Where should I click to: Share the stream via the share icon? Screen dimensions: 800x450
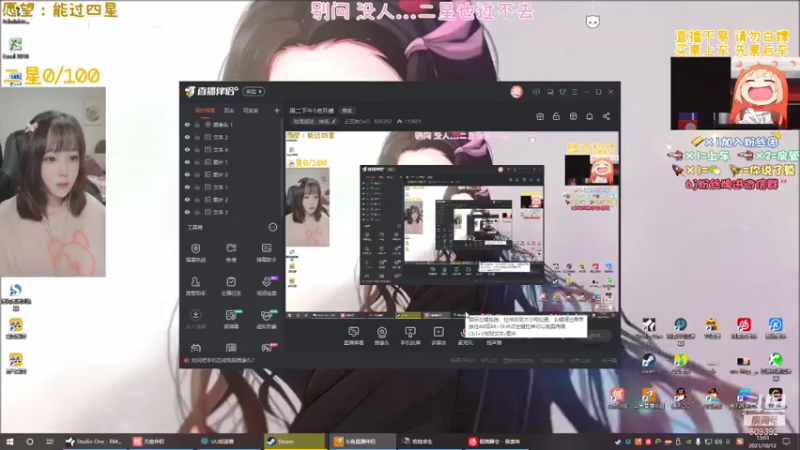pyautogui.click(x=606, y=117)
